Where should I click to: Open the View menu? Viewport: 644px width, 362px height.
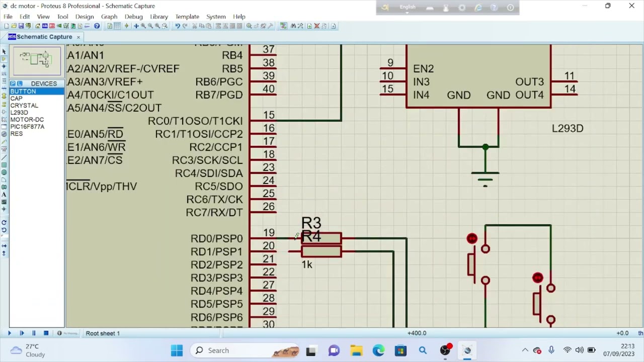[43, 17]
